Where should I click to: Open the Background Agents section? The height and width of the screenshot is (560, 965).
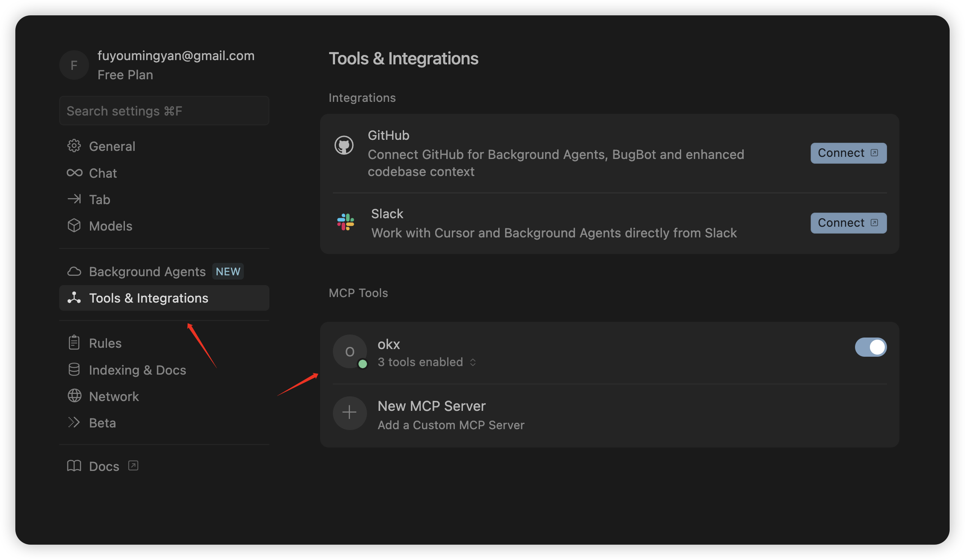(164, 271)
